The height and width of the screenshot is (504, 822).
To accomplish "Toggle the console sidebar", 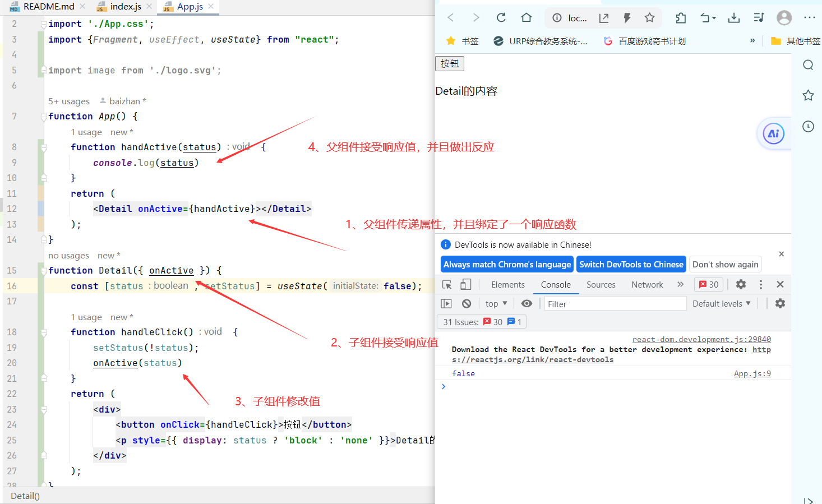I will coord(446,303).
